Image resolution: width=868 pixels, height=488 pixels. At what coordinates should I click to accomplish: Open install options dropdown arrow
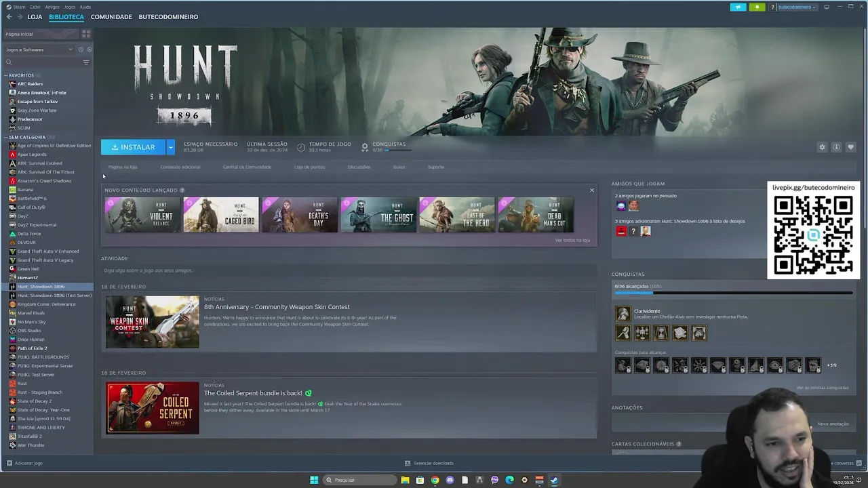click(170, 147)
